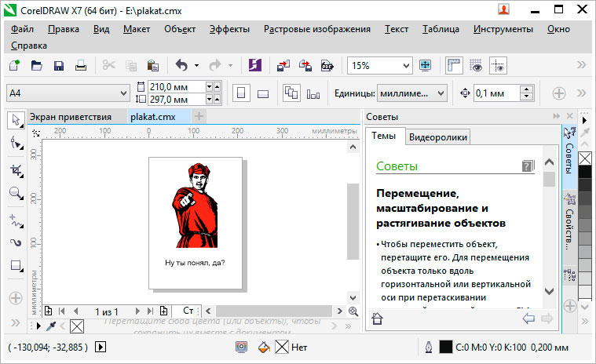Select the Freehand drawing tool

15,218
